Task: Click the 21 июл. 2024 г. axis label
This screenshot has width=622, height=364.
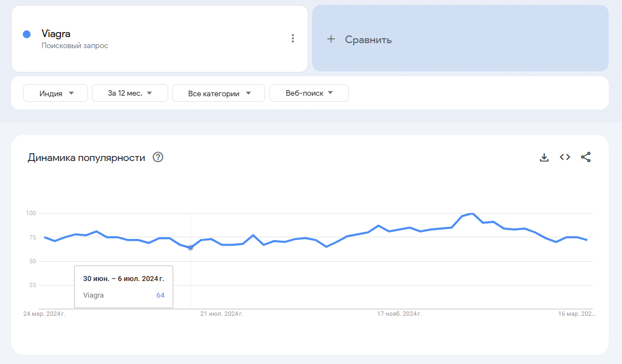Action: tap(222, 314)
